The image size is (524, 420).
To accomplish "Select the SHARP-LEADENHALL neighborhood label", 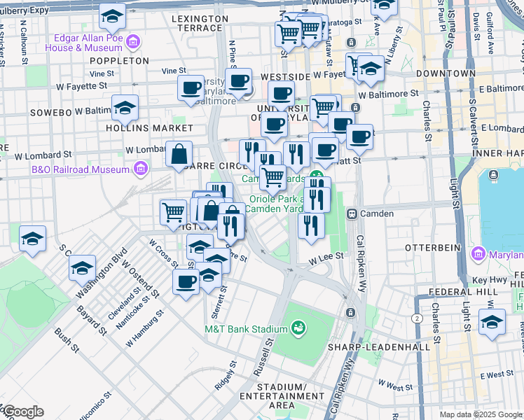I will click(379, 347).
